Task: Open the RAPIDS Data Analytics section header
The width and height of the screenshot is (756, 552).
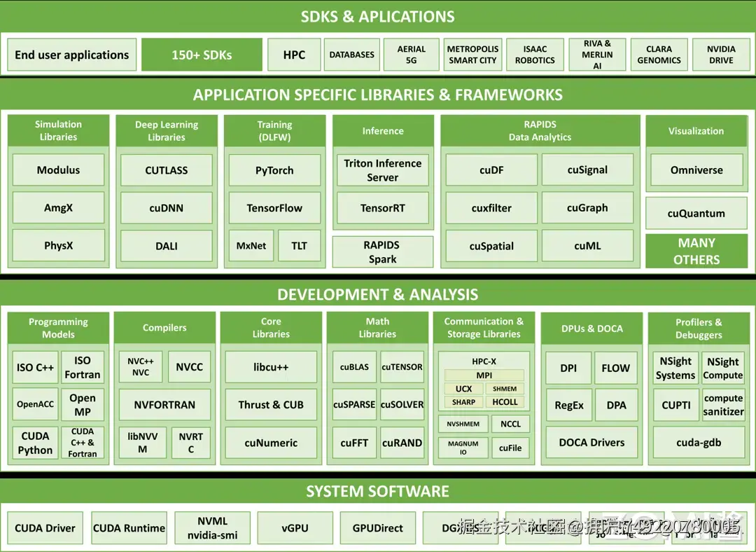Action: pyautogui.click(x=539, y=130)
